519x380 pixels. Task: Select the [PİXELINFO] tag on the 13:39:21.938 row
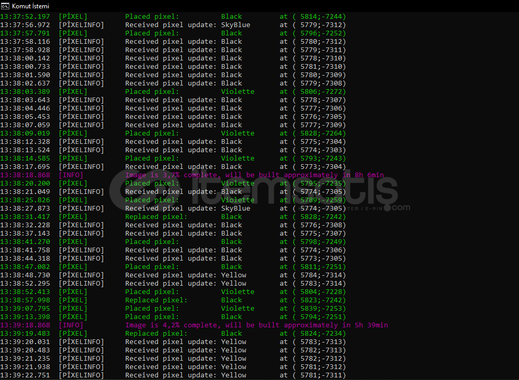(x=81, y=367)
